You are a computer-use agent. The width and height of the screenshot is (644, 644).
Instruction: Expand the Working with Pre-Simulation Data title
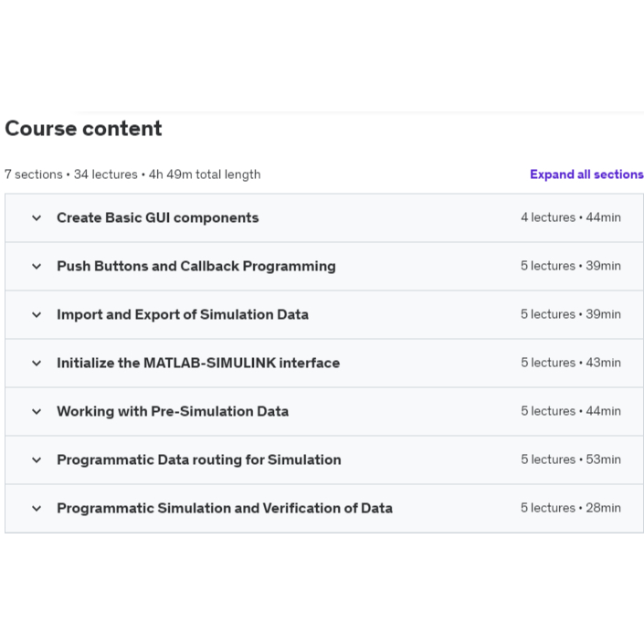(172, 412)
